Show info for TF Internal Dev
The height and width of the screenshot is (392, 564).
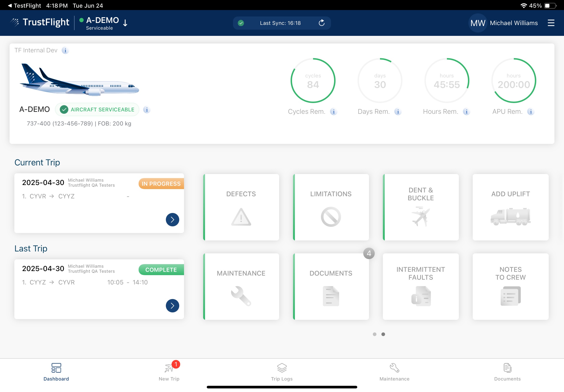pos(65,50)
